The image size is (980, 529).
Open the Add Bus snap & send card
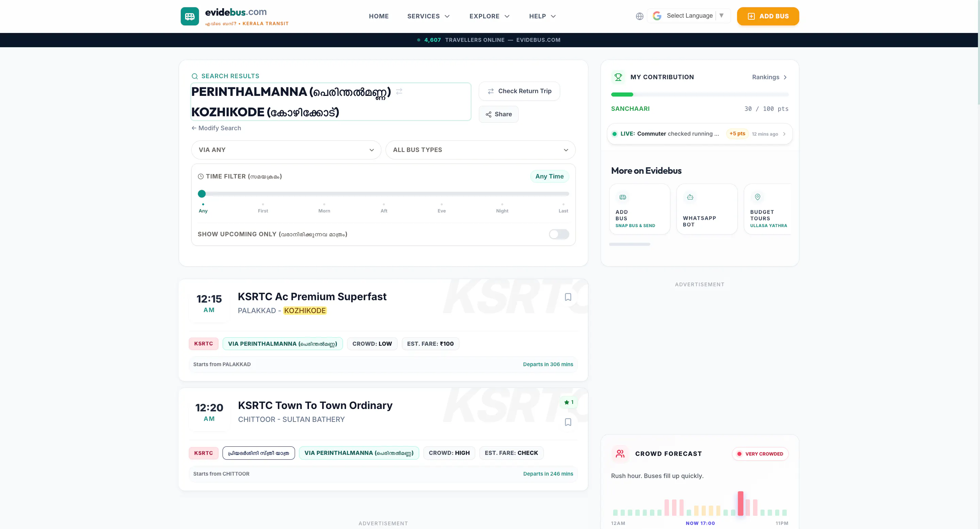639,209
